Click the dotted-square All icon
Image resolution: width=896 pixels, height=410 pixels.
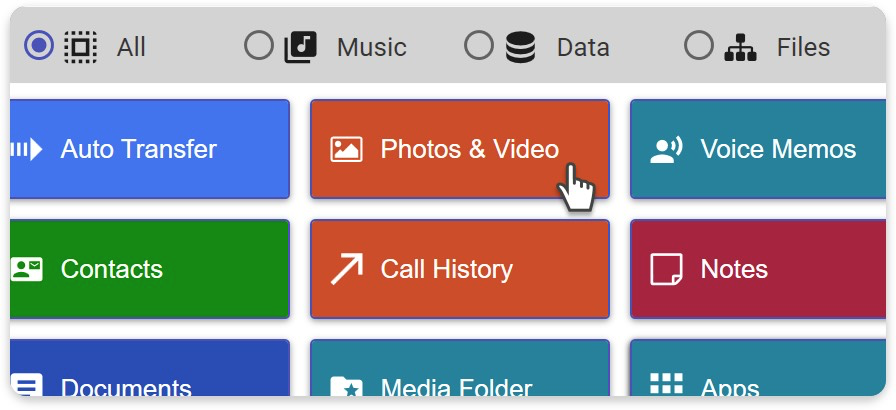click(x=80, y=46)
